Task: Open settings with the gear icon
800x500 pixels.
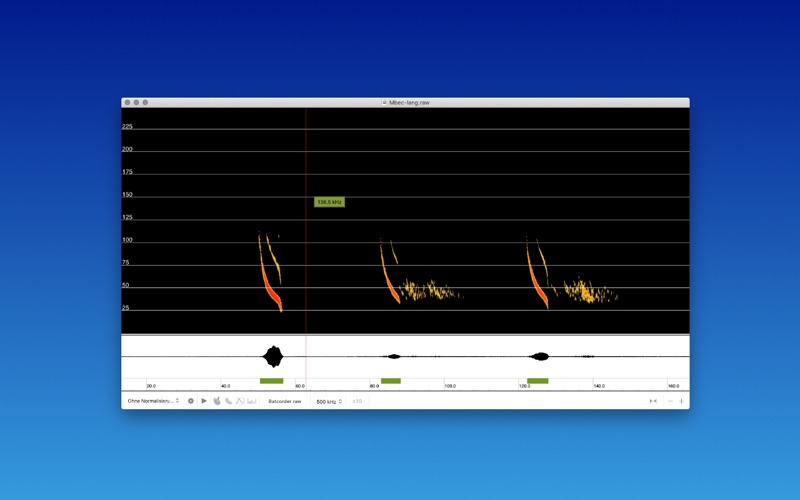Action: click(191, 401)
